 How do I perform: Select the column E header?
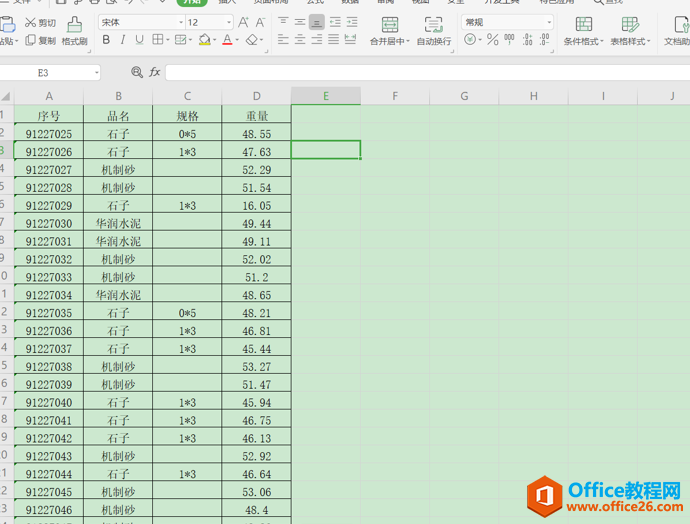pos(326,96)
